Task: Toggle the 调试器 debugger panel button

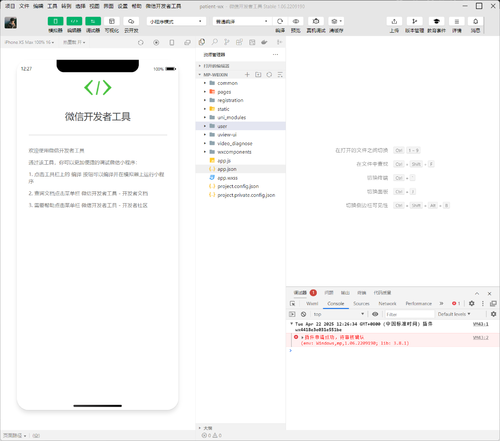Action: click(x=93, y=21)
